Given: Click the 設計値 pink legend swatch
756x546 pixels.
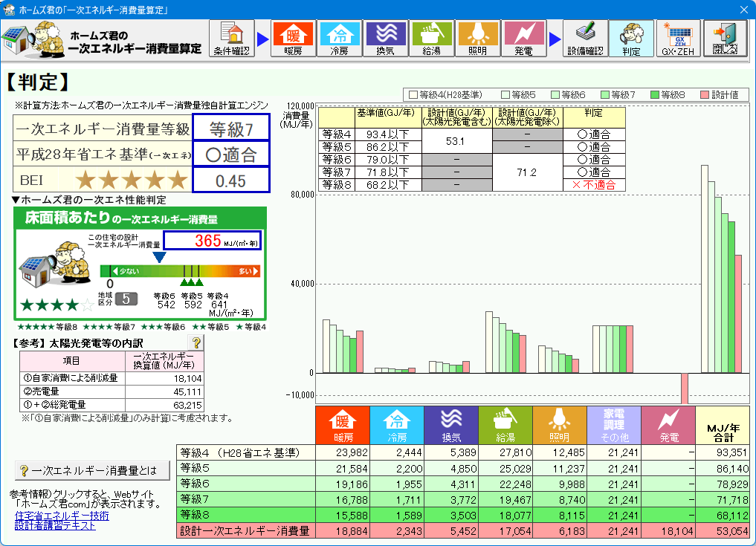Looking at the screenshot, I should tap(705, 95).
